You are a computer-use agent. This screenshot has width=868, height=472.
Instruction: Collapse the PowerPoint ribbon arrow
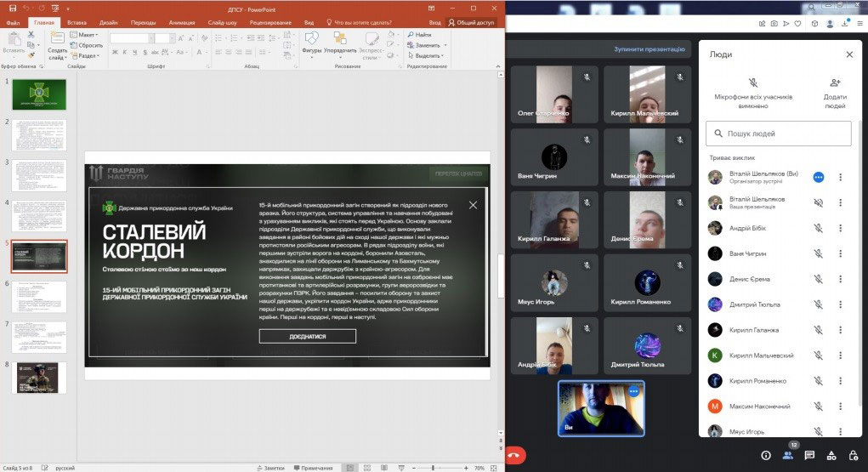pyautogui.click(x=497, y=66)
